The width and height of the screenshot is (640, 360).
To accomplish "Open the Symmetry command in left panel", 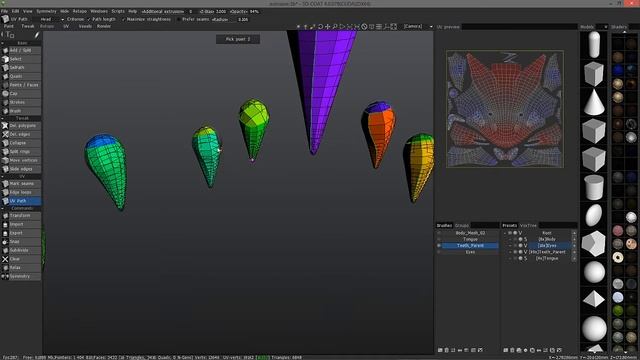I will tap(21, 276).
